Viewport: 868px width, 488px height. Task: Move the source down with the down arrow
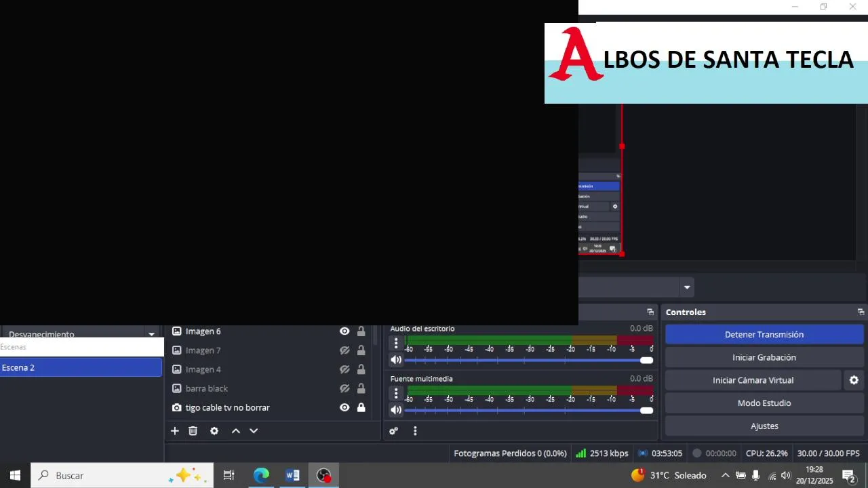coord(254,431)
